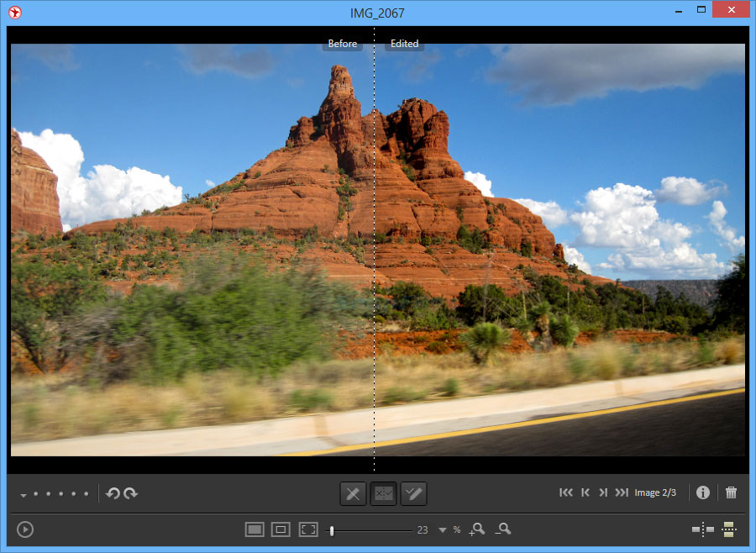Select the partial-accept edits button
The width and height of the screenshot is (756, 553).
click(x=383, y=493)
